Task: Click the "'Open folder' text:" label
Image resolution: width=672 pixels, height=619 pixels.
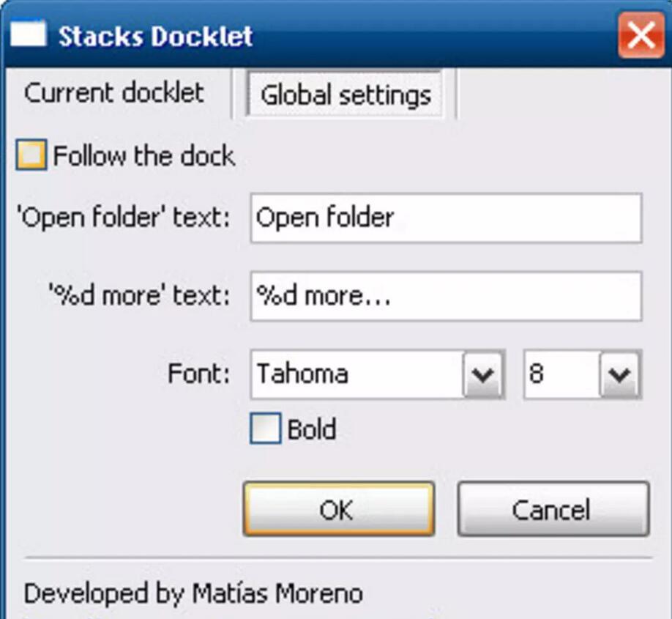Action: (123, 218)
